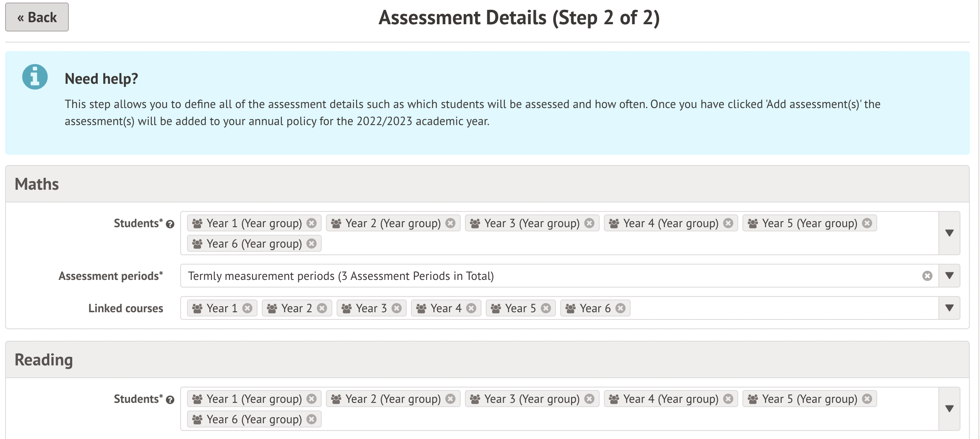
Task: Remove Year 6 (Year group) from Maths students
Action: click(312, 244)
